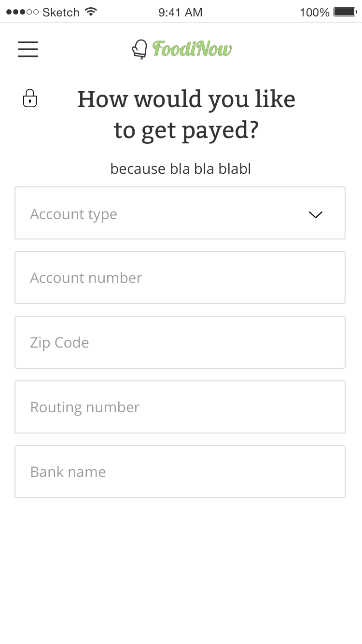Tap the 'How would you like' heading
Image resolution: width=362 pixels, height=644 pixels.
[186, 99]
